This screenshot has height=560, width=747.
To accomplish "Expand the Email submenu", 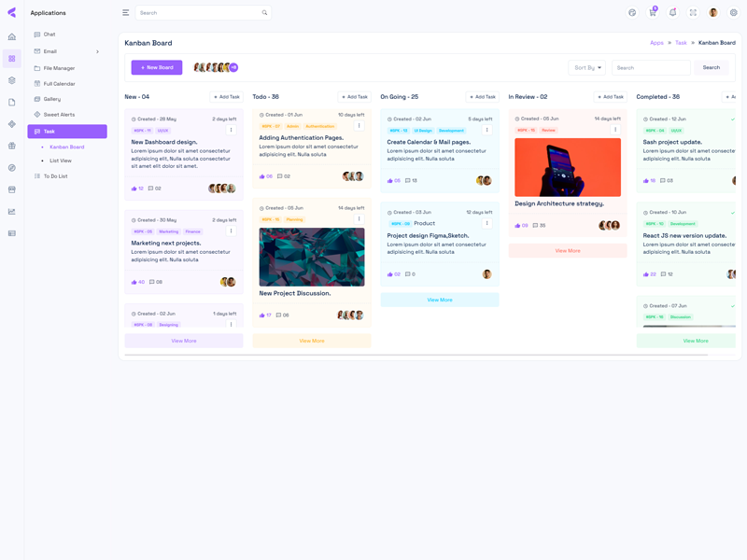I will 97,51.
